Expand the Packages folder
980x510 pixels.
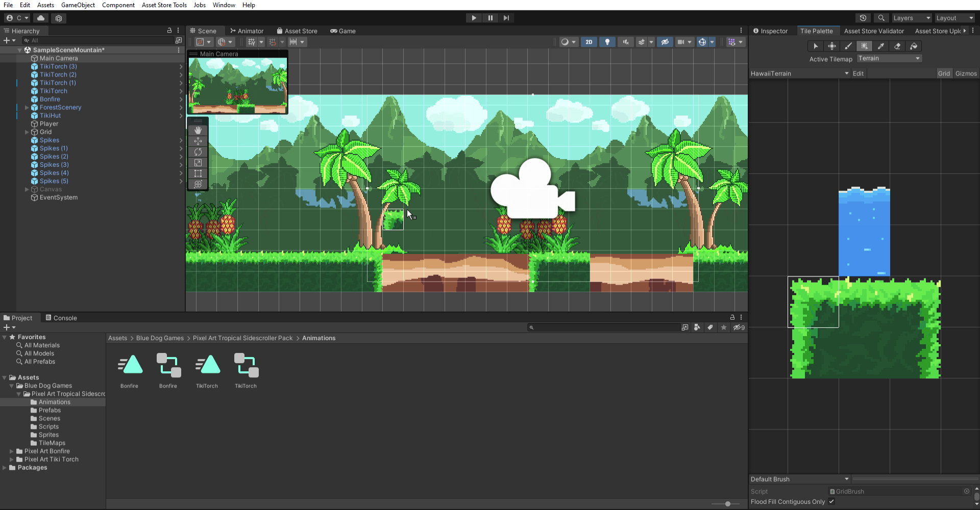point(5,468)
